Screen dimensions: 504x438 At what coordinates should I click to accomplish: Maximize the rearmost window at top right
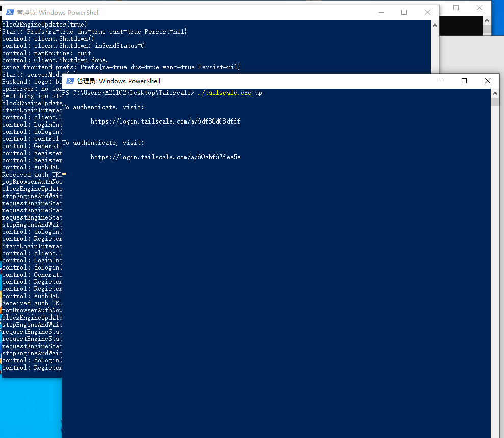pyautogui.click(x=456, y=8)
